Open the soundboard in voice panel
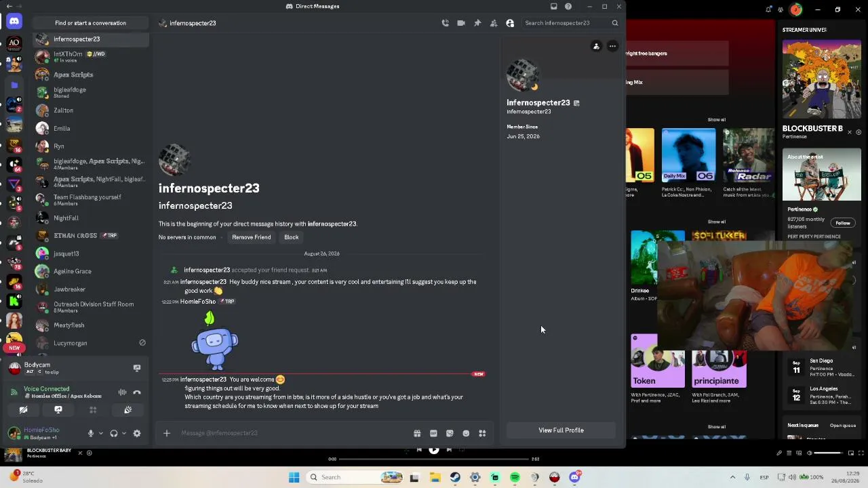 pyautogui.click(x=128, y=410)
